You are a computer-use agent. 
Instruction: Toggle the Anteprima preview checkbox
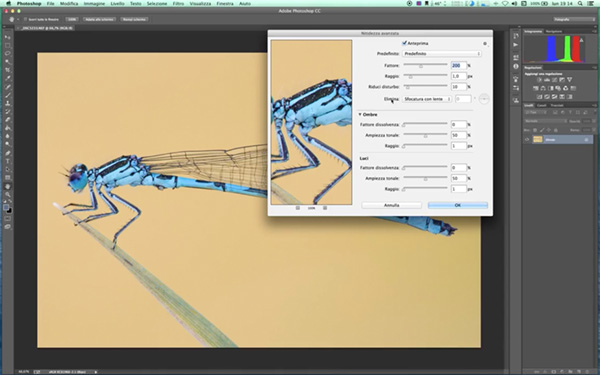pos(404,43)
